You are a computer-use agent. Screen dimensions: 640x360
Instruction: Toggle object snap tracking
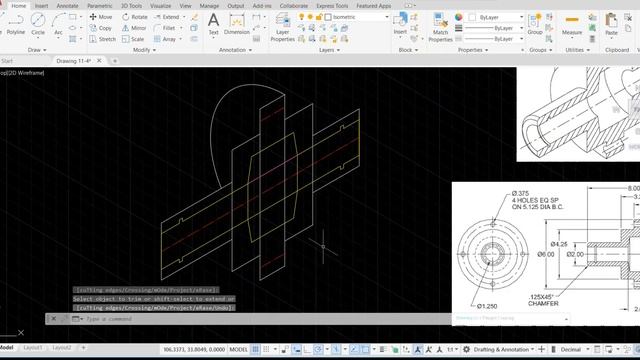coord(354,349)
